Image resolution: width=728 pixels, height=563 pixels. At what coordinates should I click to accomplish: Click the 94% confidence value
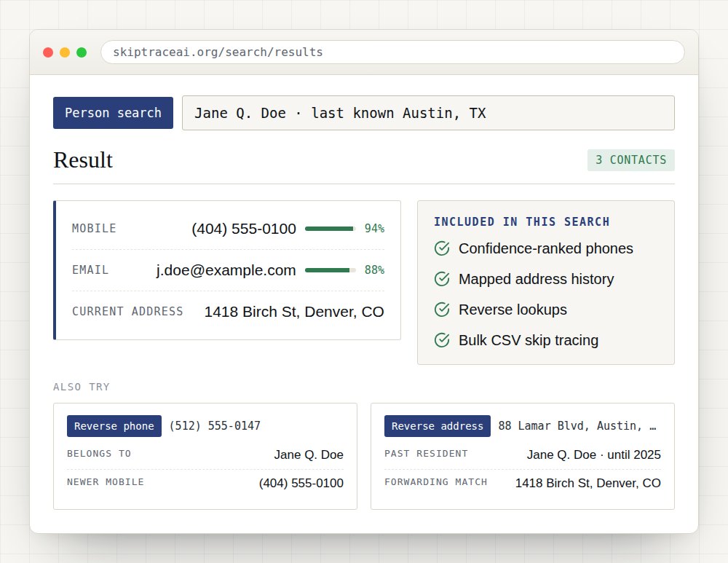click(x=374, y=229)
